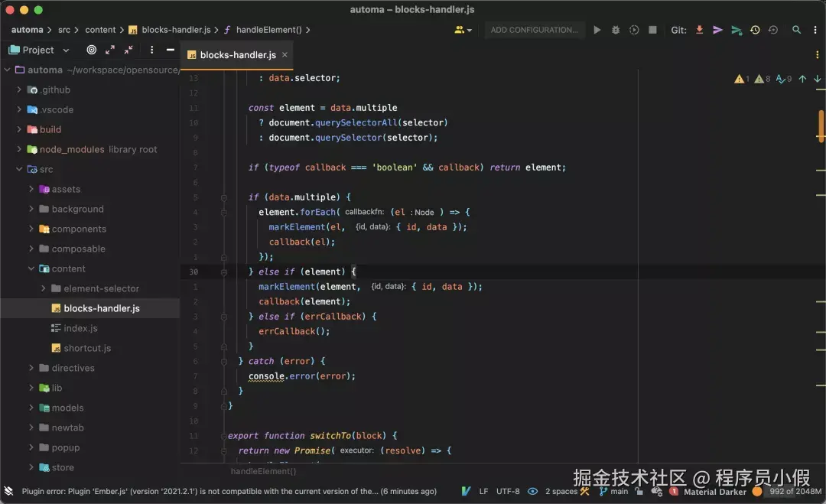Collapse all nodes in the Project panel
This screenshot has width=826, height=504.
click(128, 50)
